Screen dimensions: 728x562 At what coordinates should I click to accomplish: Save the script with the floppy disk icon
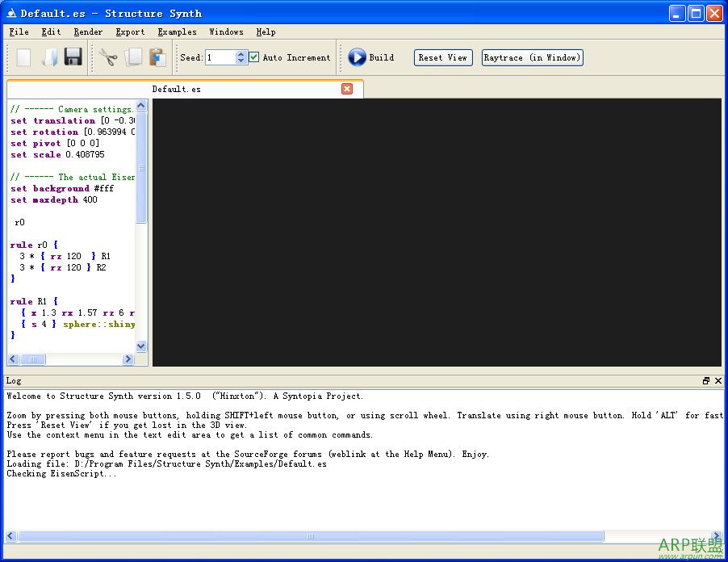coord(73,57)
